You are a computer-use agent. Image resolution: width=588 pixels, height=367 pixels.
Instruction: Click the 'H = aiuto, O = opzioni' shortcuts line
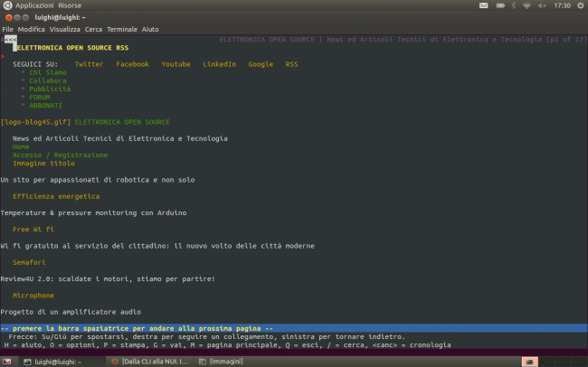pyautogui.click(x=228, y=344)
